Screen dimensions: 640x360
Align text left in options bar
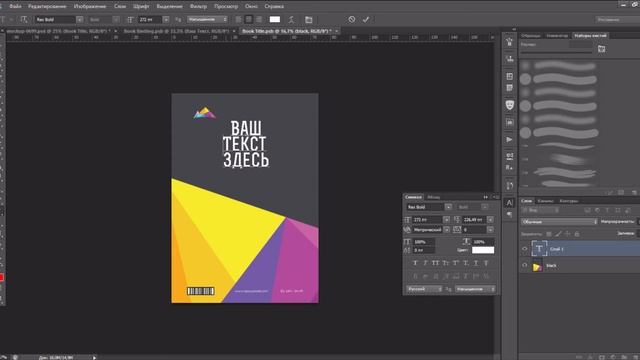239,20
